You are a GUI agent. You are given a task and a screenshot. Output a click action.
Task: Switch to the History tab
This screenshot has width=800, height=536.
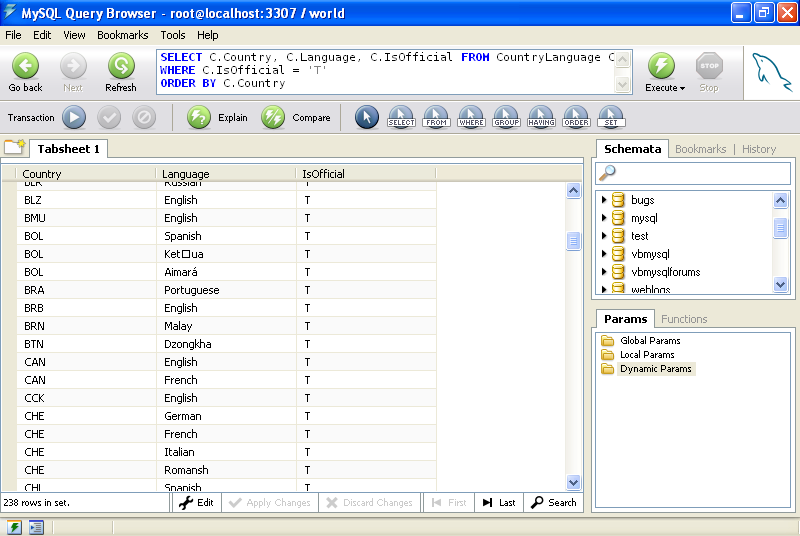point(759,149)
